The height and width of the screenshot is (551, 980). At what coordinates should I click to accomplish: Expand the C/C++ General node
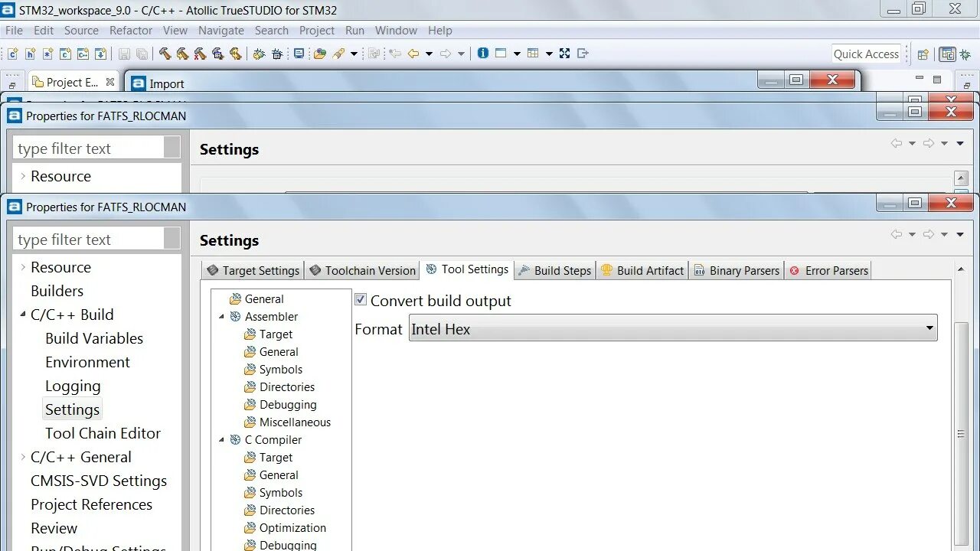[23, 457]
